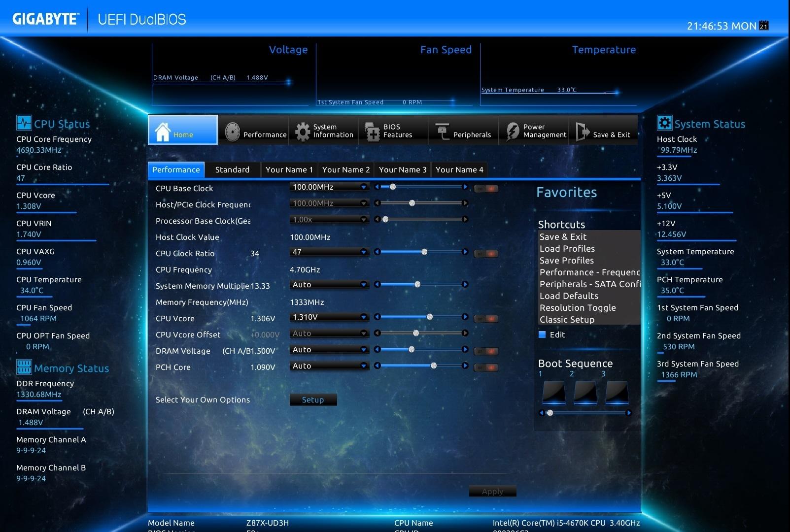Click boot sequence scroll left arrow
This screenshot has width=790, height=532.
pyautogui.click(x=542, y=413)
